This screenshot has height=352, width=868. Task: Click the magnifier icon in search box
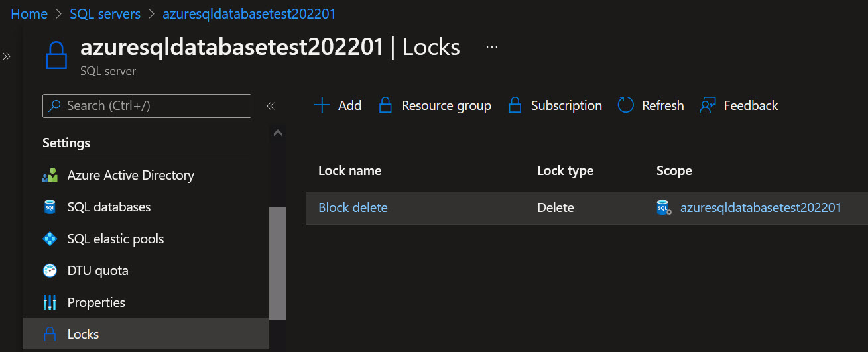click(x=55, y=106)
